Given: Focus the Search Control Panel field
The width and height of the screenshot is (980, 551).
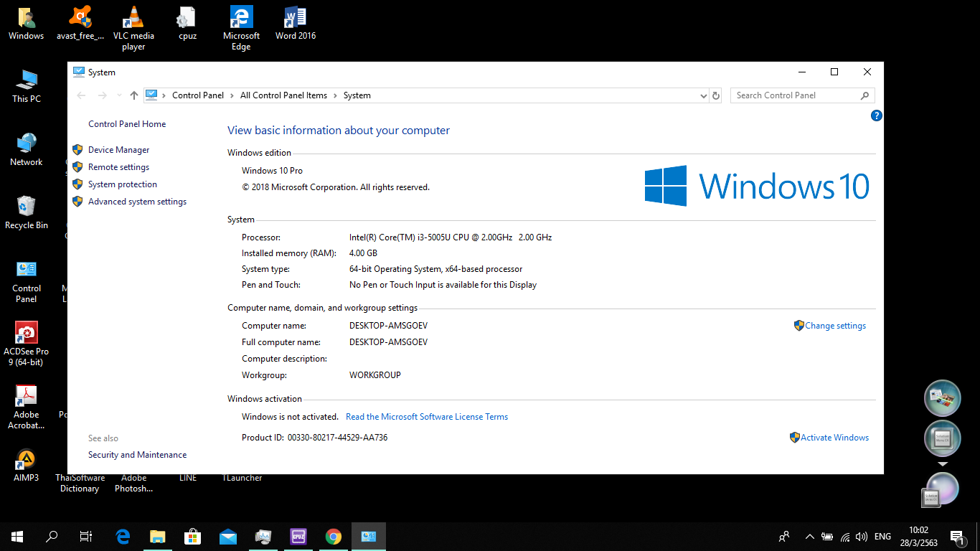Looking at the screenshot, I should pos(802,95).
